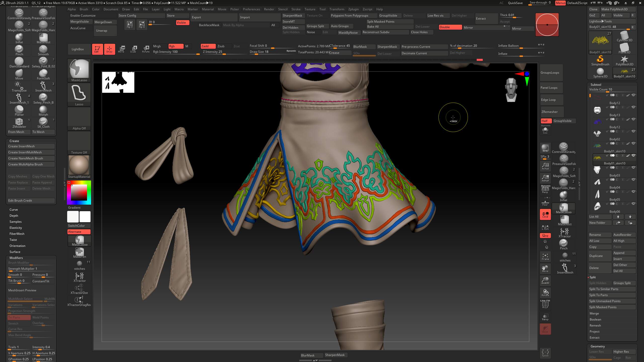Click the Frame view icon
The height and width of the screenshot is (362, 644).
pos(545,256)
